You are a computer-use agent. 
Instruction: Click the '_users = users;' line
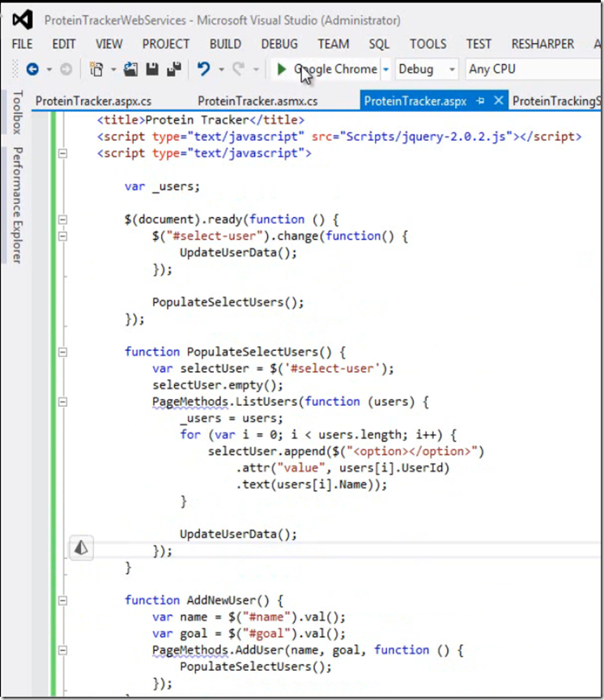pyautogui.click(x=232, y=418)
